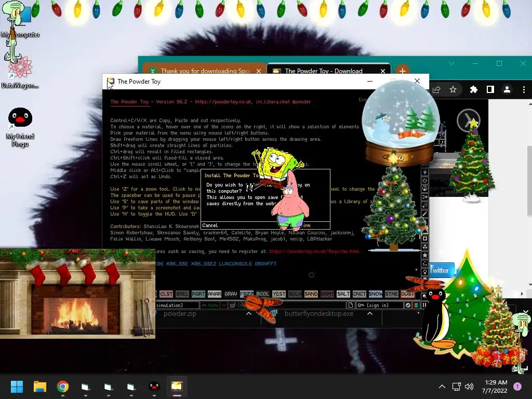Select the YEST element

tap(279, 294)
